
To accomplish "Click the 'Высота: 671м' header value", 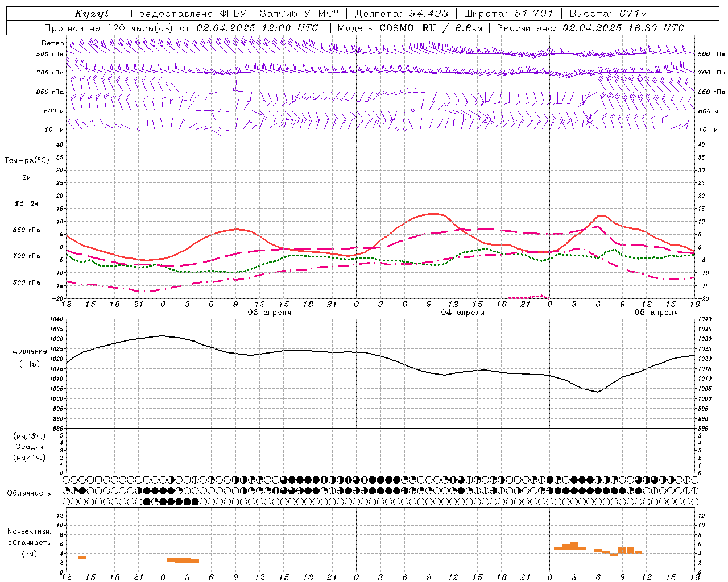I will (608, 14).
